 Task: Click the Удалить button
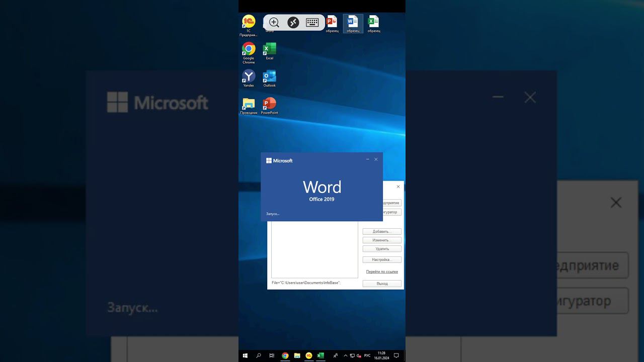[x=382, y=249]
